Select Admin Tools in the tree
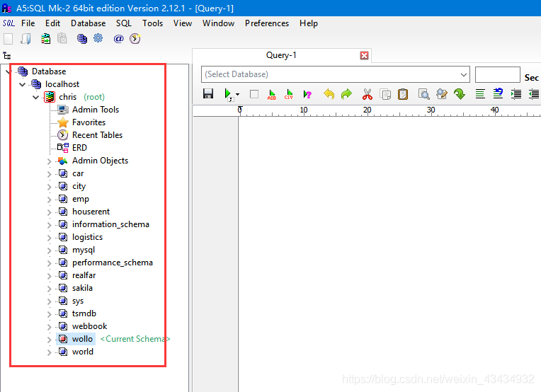 96,110
